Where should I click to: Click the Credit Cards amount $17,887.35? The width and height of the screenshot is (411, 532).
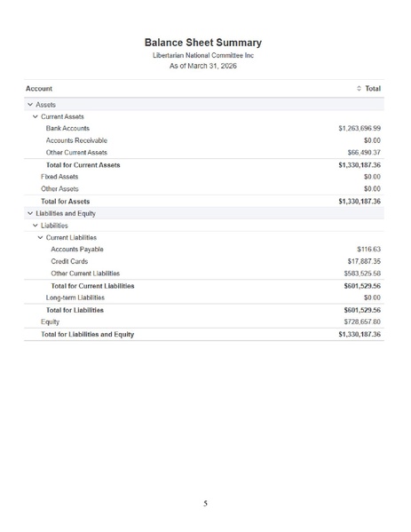pyautogui.click(x=364, y=262)
